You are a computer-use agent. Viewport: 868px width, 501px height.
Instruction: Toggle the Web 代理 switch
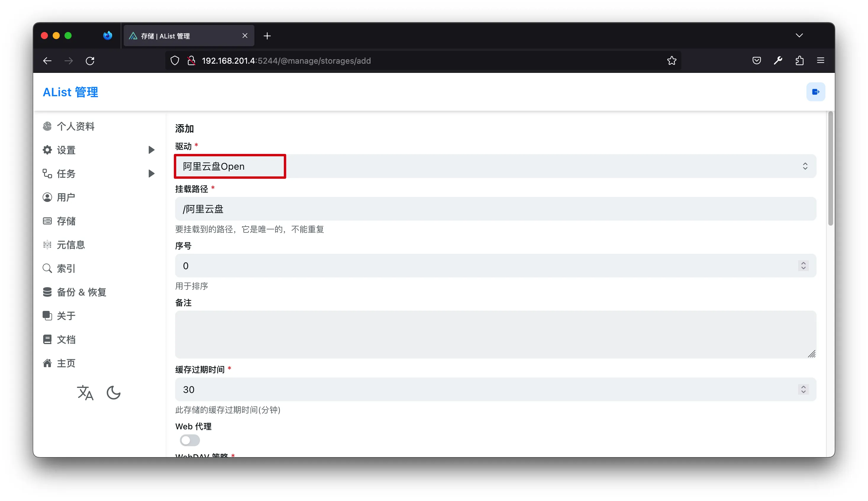point(190,440)
